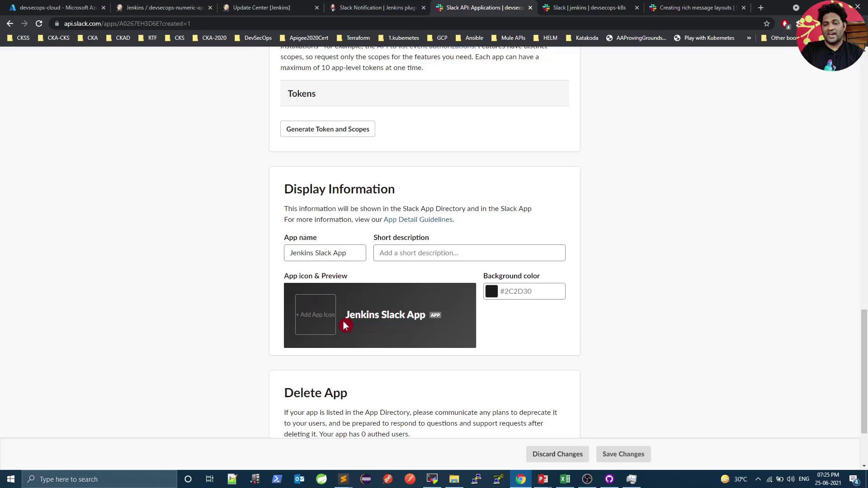Click the browser reload icon
The height and width of the screenshot is (488, 868).
(x=39, y=23)
